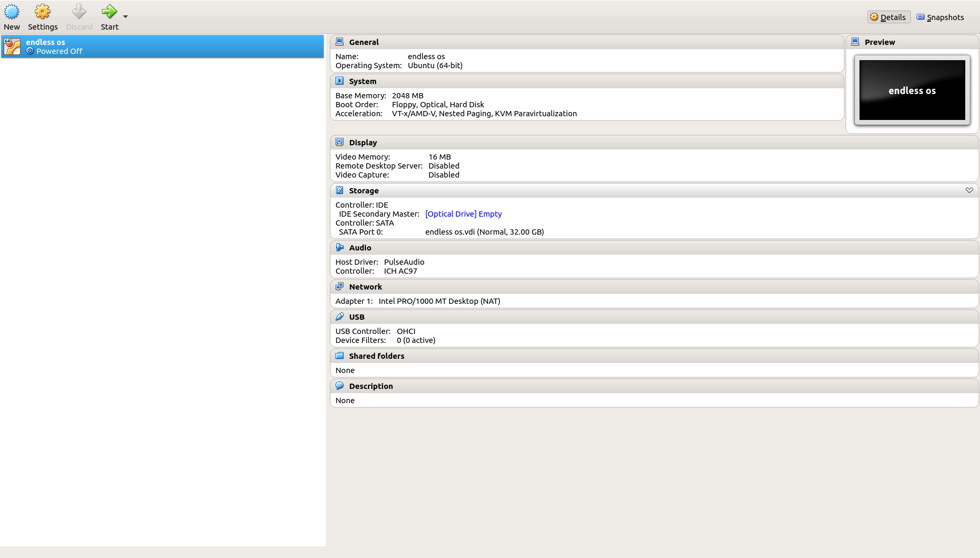980x558 pixels.
Task: Open the Network section header
Action: [x=655, y=287]
